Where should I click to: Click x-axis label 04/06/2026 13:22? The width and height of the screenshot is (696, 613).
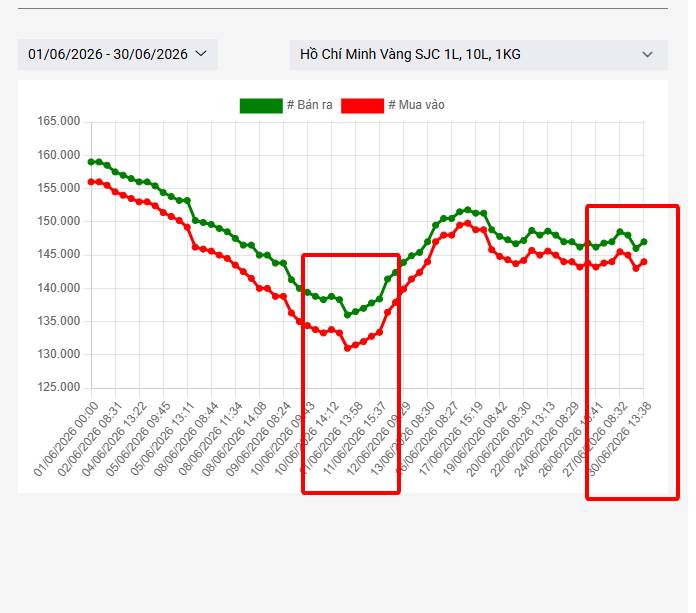click(x=114, y=439)
